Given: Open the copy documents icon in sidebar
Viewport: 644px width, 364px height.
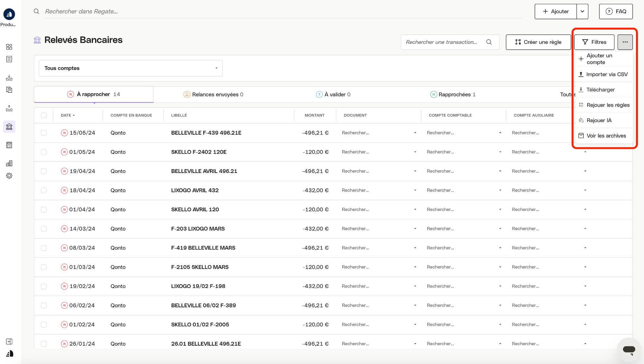Looking at the screenshot, I should click(9, 90).
